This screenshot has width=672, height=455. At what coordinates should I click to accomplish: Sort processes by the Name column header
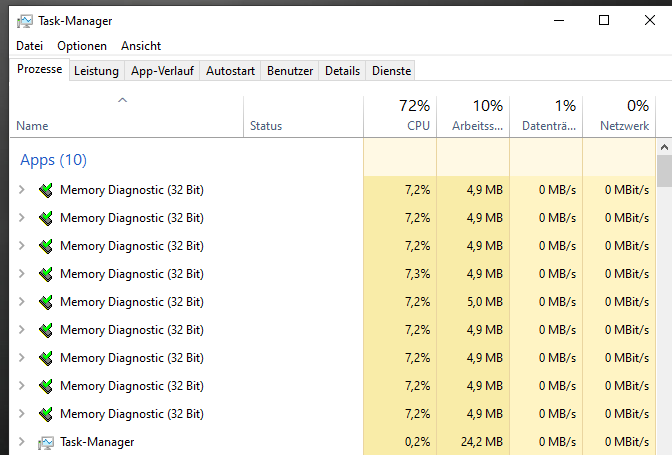127,116
